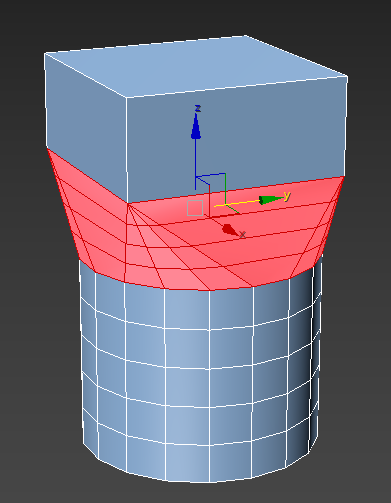This screenshot has width=391, height=503.
Task: Click the red X axis arrowhead
Action: (x=230, y=230)
